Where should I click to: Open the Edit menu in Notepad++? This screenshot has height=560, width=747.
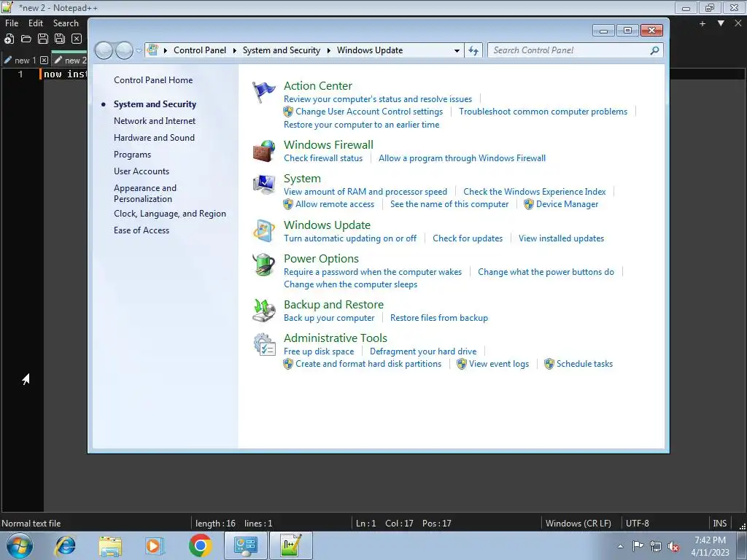point(36,23)
